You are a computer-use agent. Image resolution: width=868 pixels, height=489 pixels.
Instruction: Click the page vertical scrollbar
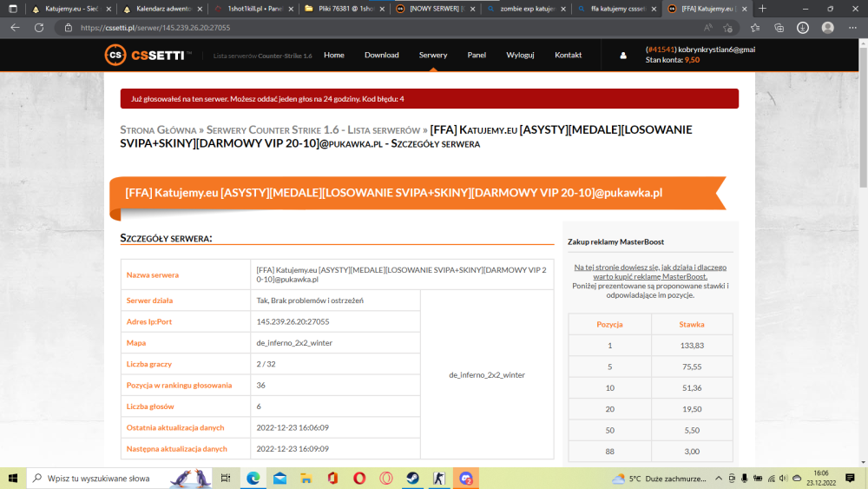click(x=863, y=116)
